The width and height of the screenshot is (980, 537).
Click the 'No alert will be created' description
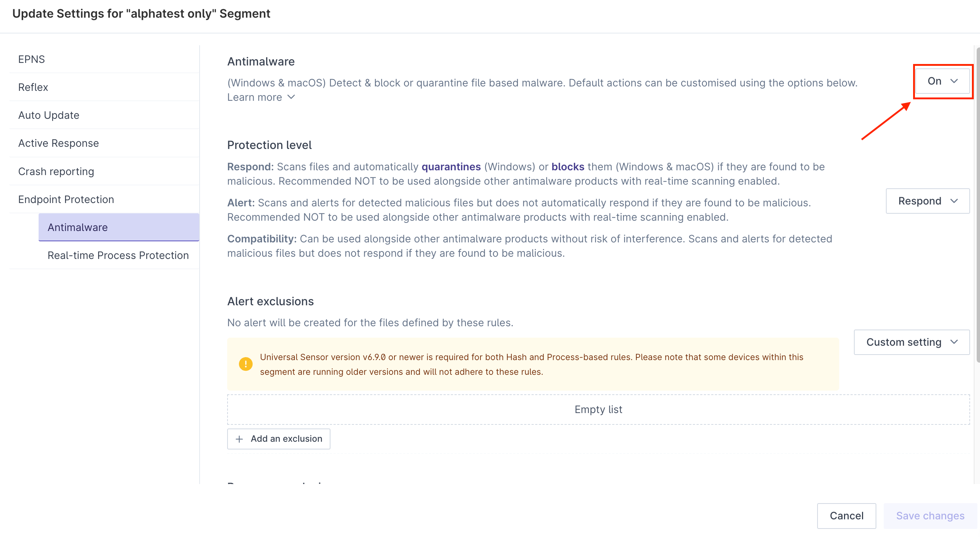(370, 323)
